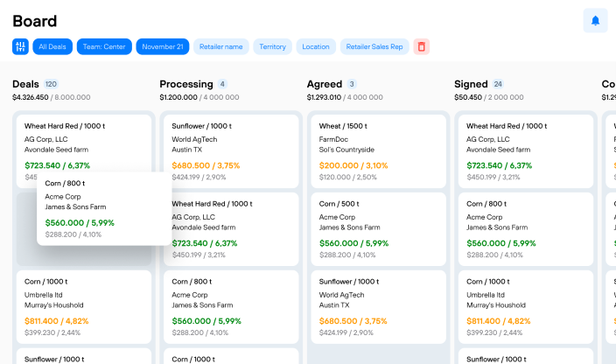Image resolution: width=616 pixels, height=364 pixels.
Task: Open the Territory filter
Action: 273,46
